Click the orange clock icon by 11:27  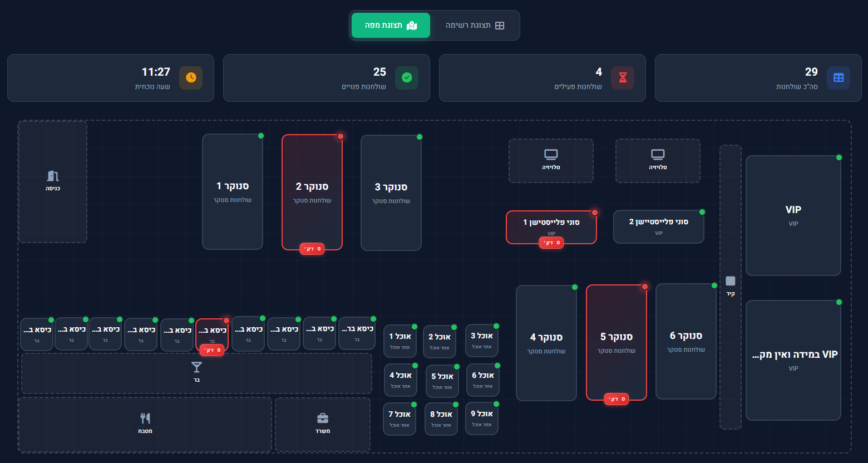coord(191,78)
